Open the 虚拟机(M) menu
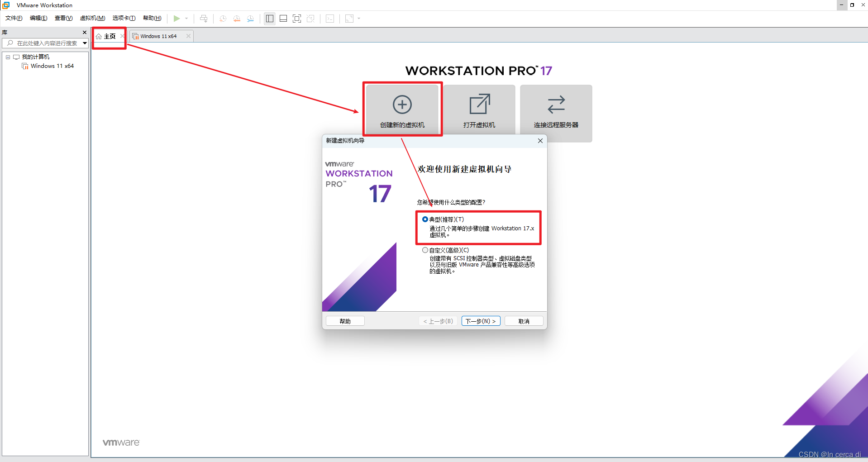The image size is (868, 462). (x=92, y=18)
